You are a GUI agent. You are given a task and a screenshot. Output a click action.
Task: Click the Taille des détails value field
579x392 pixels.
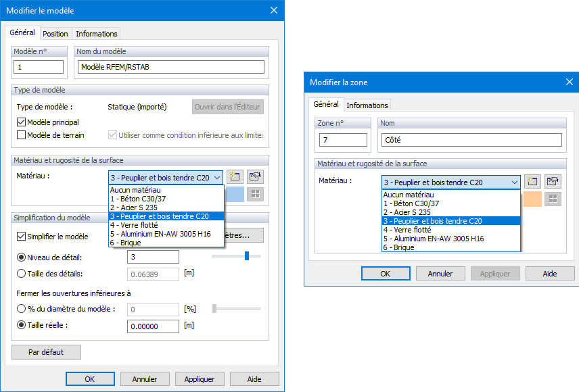coord(153,274)
